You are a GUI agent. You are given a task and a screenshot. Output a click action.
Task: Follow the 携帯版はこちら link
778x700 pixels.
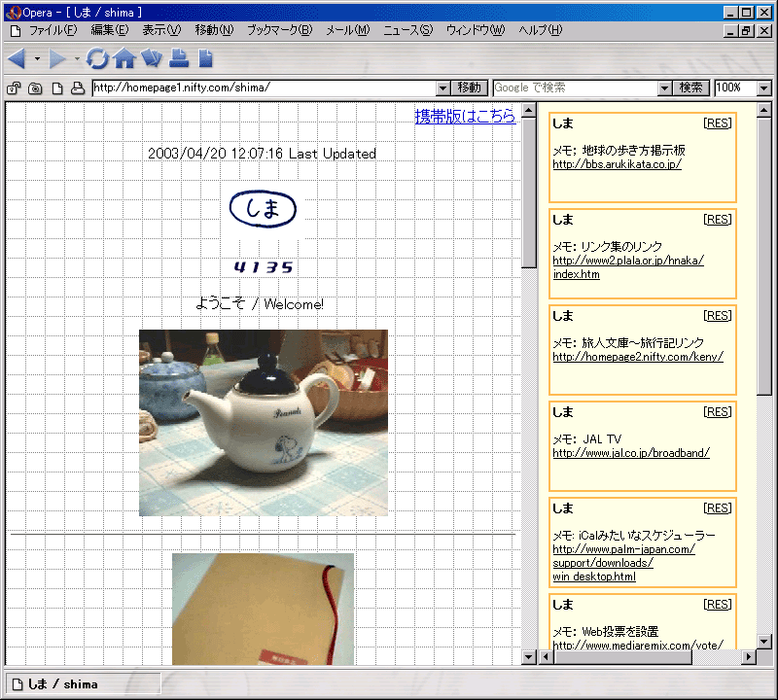click(465, 117)
